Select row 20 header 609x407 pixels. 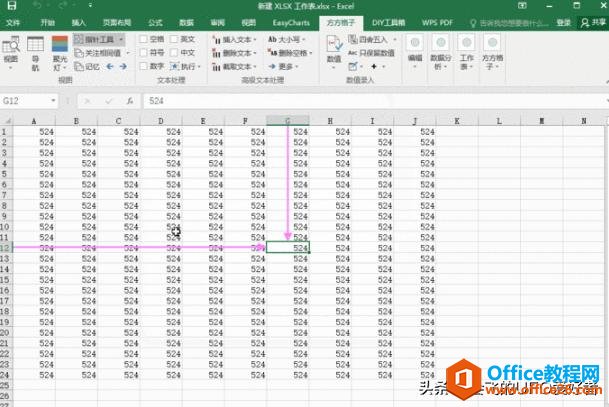(5, 332)
